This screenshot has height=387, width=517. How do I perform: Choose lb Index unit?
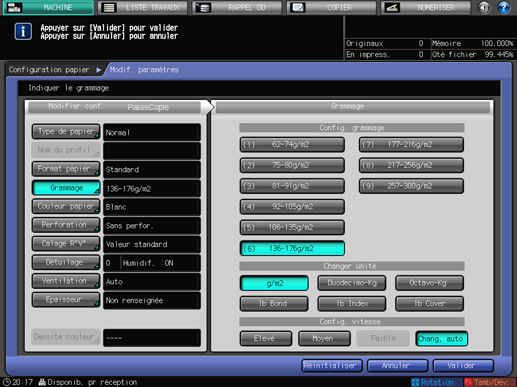click(352, 304)
